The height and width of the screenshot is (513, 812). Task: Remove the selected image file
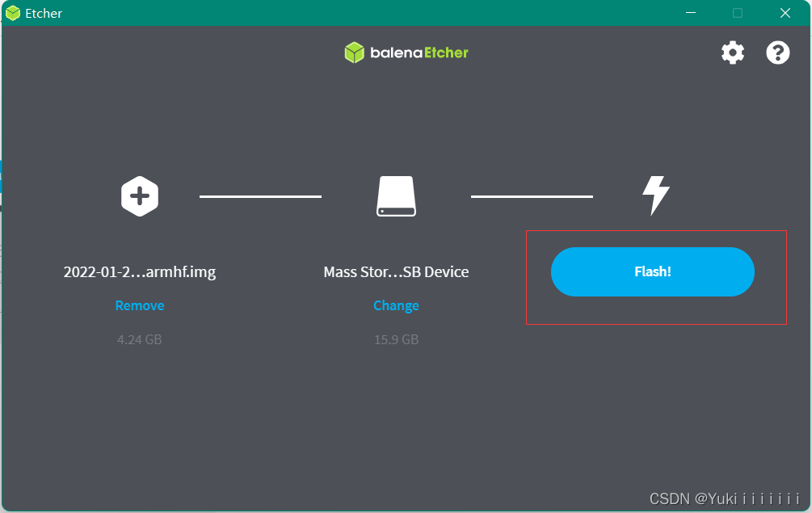tap(140, 305)
